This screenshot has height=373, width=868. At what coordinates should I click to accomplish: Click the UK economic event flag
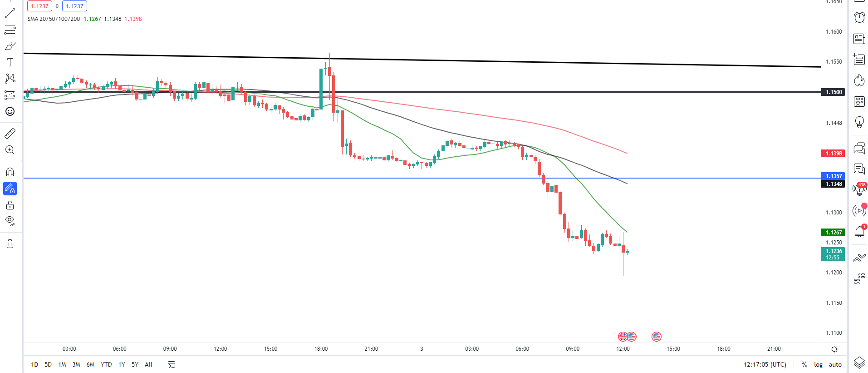pos(623,337)
